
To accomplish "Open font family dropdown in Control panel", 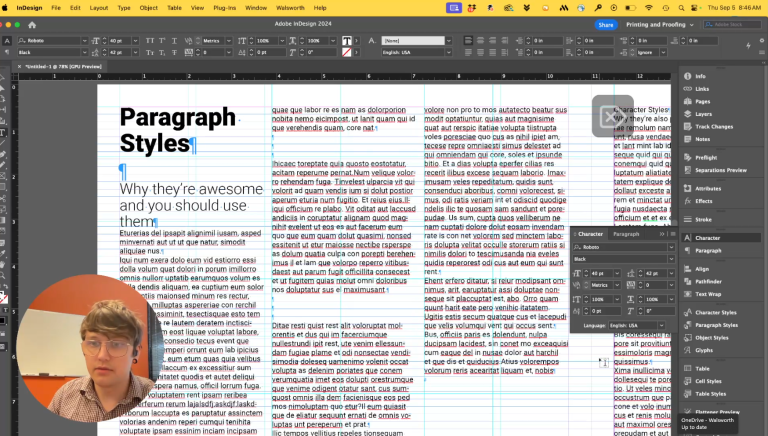I will [84, 41].
